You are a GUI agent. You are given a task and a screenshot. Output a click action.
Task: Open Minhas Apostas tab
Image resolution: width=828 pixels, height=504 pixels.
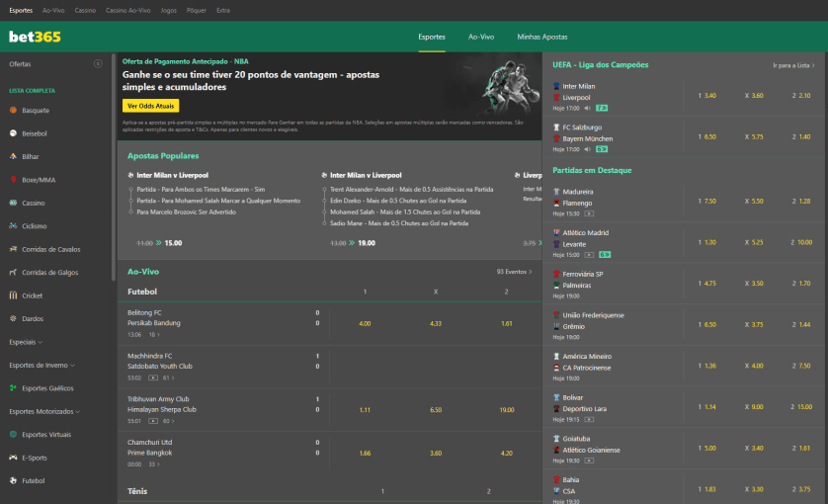(542, 37)
